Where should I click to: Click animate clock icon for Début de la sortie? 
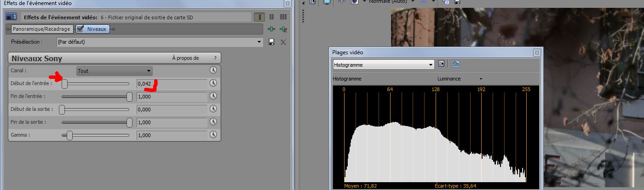[x=213, y=109]
